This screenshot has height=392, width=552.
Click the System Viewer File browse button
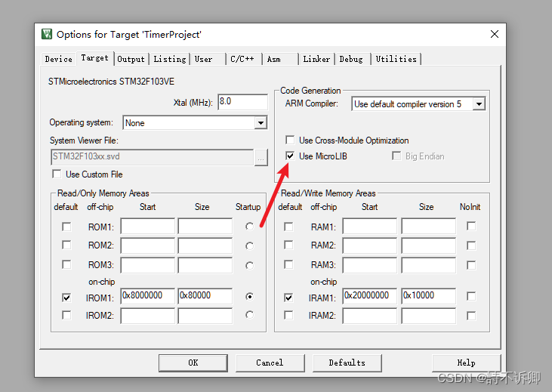pos(261,157)
